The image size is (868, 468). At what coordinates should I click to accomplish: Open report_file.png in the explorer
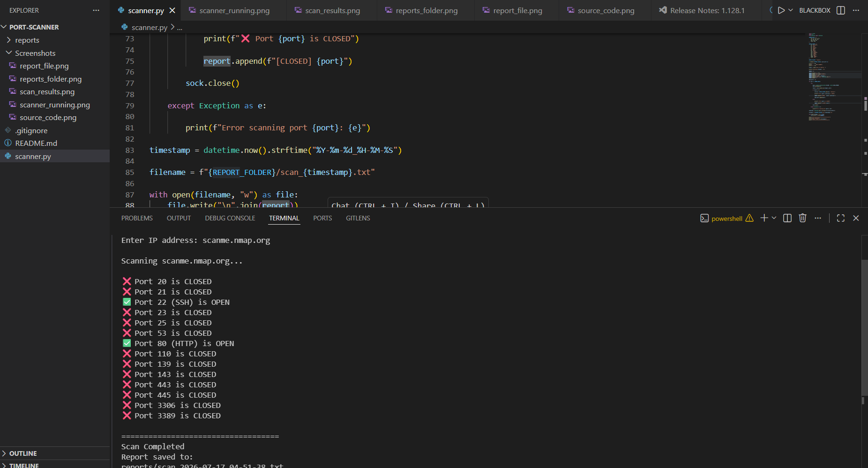pyautogui.click(x=44, y=66)
